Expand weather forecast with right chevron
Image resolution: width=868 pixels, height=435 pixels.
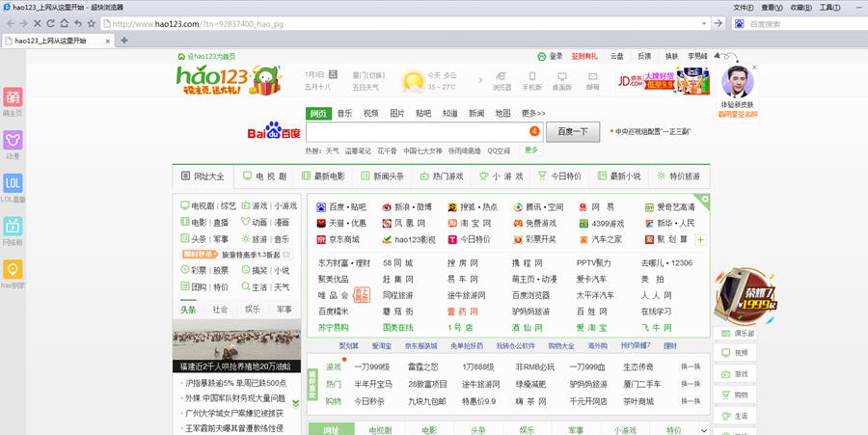coord(480,80)
